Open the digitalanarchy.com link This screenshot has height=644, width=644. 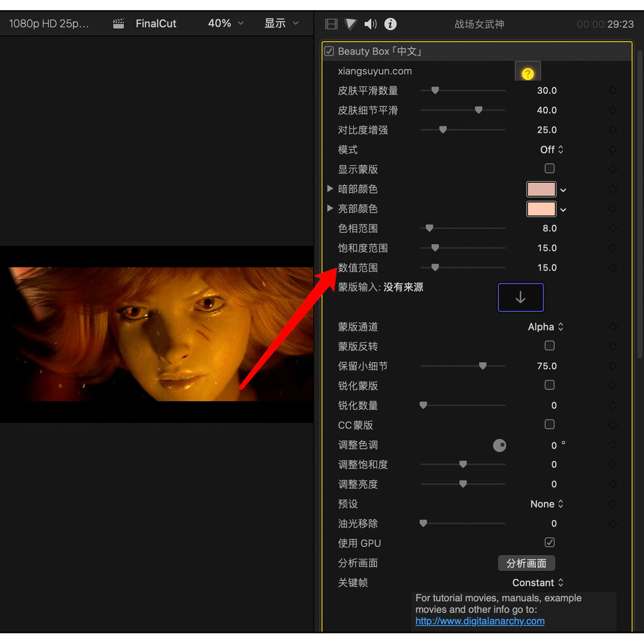pos(480,621)
